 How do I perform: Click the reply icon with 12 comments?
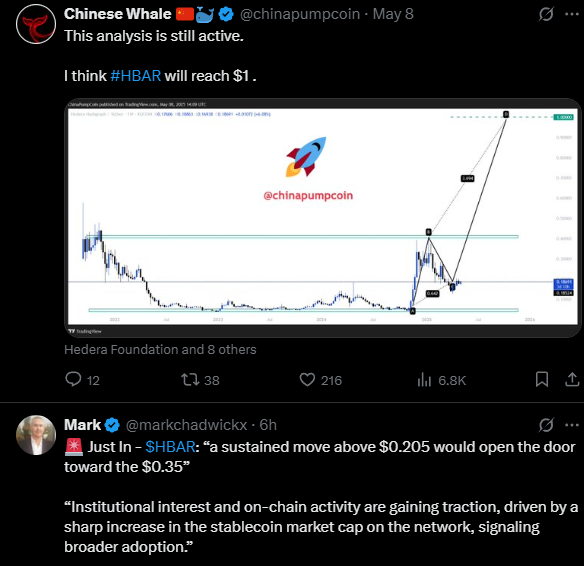[73, 379]
